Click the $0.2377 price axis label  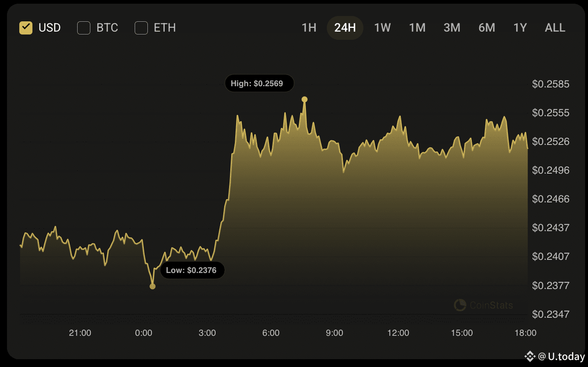click(551, 285)
